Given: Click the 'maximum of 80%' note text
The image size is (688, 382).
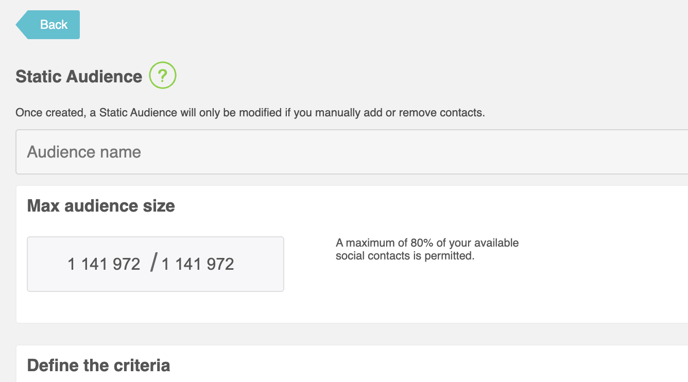Looking at the screenshot, I should click(x=427, y=243).
